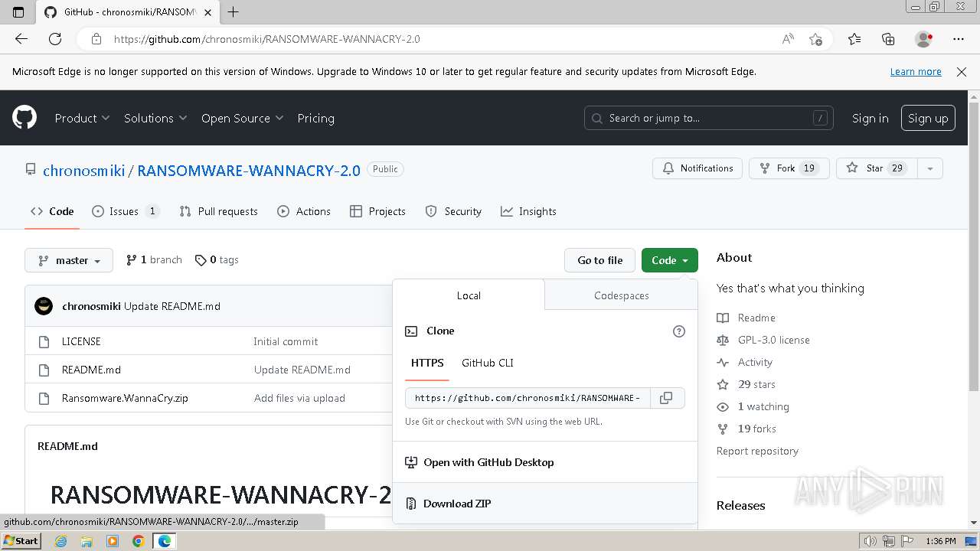The width and height of the screenshot is (980, 551).
Task: Open Chrome from taskbar
Action: coord(138,541)
